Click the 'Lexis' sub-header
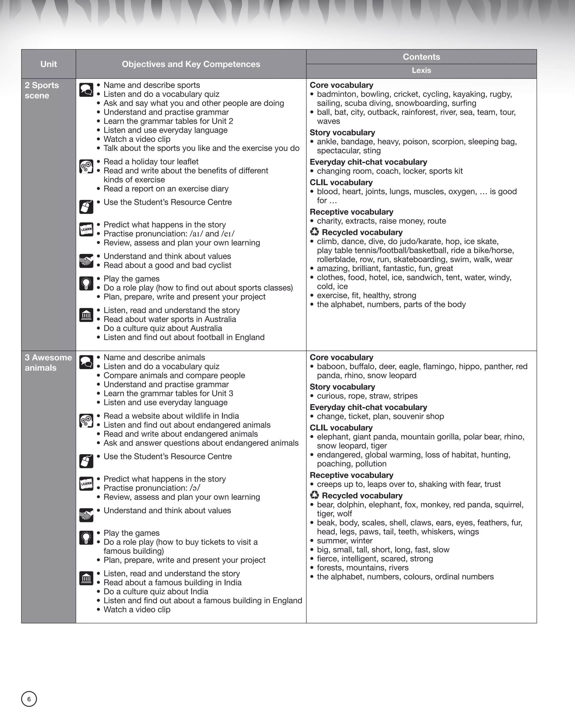Image resolution: width=575 pixels, height=728 pixels. [421, 70]
